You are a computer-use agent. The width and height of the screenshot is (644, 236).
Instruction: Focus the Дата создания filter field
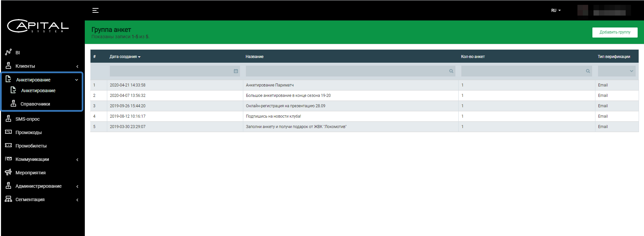pyautogui.click(x=175, y=71)
